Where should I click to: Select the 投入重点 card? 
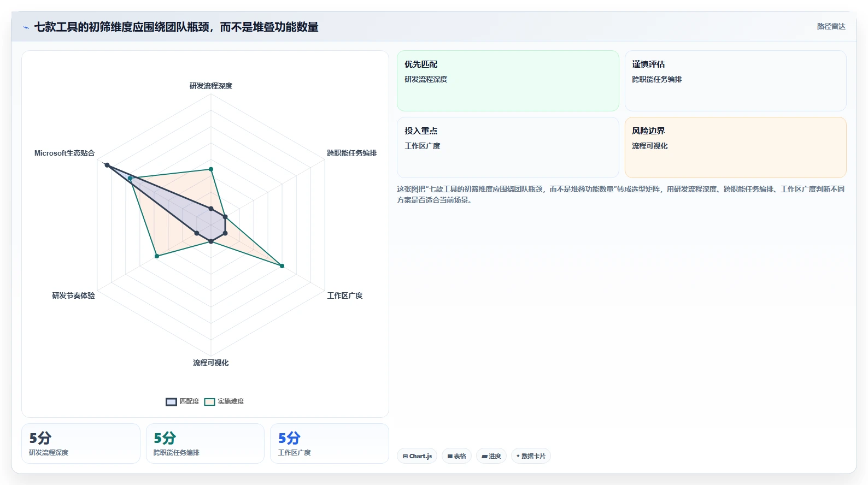click(x=508, y=147)
